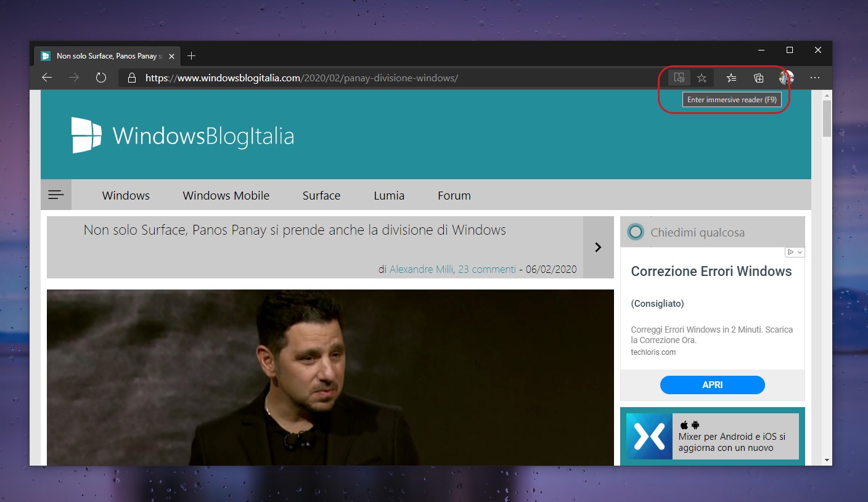The height and width of the screenshot is (502, 868).
Task: Open Settings and more ellipsis menu
Action: coord(815,78)
